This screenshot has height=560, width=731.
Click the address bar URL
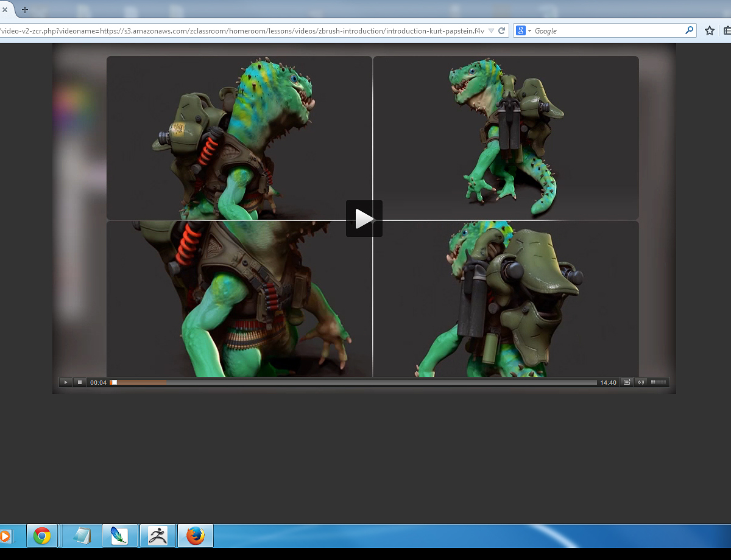244,30
